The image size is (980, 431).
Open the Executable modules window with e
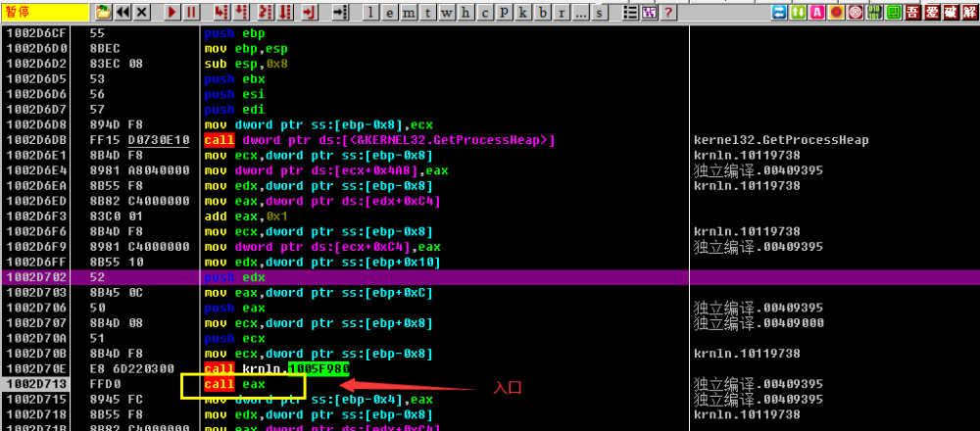389,12
